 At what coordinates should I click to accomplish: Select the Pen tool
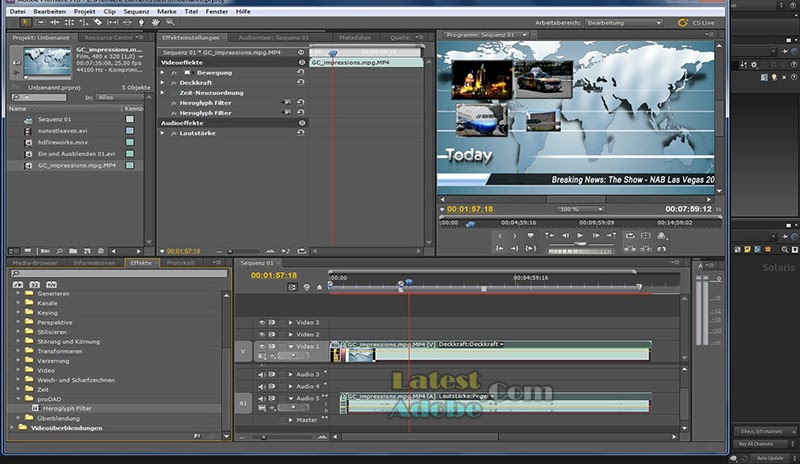[x=141, y=22]
